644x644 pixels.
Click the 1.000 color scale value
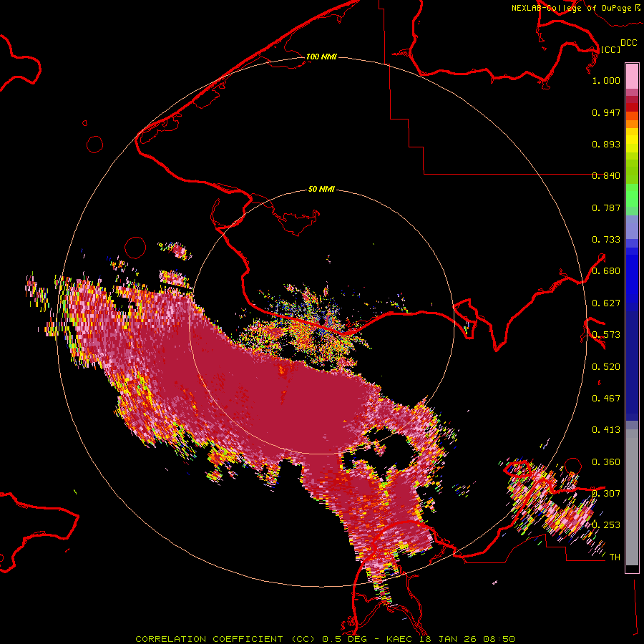point(606,80)
